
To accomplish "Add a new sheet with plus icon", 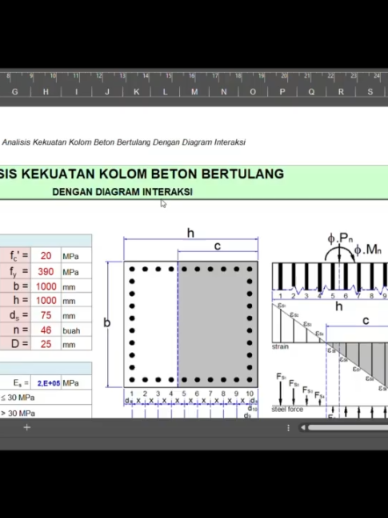I will point(27,427).
